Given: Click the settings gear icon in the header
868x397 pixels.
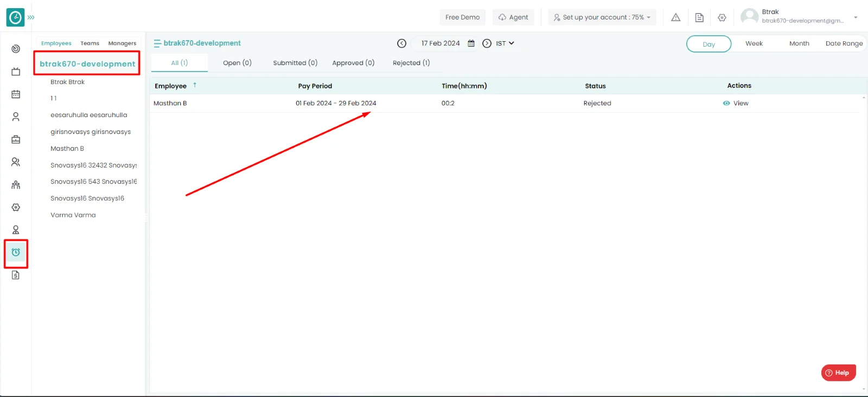Looking at the screenshot, I should tap(722, 17).
